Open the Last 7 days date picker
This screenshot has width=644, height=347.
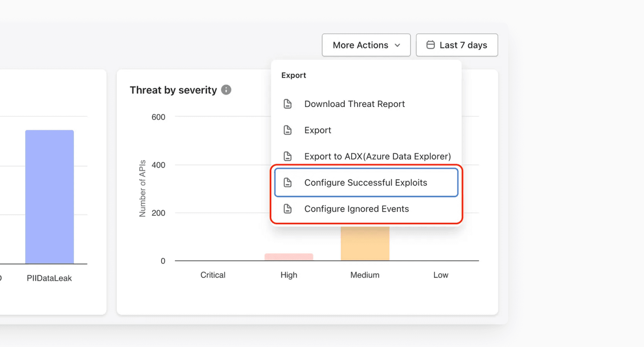point(457,45)
